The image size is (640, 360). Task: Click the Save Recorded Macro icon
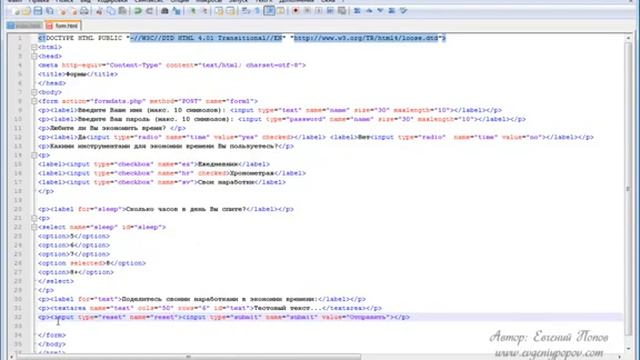342,11
